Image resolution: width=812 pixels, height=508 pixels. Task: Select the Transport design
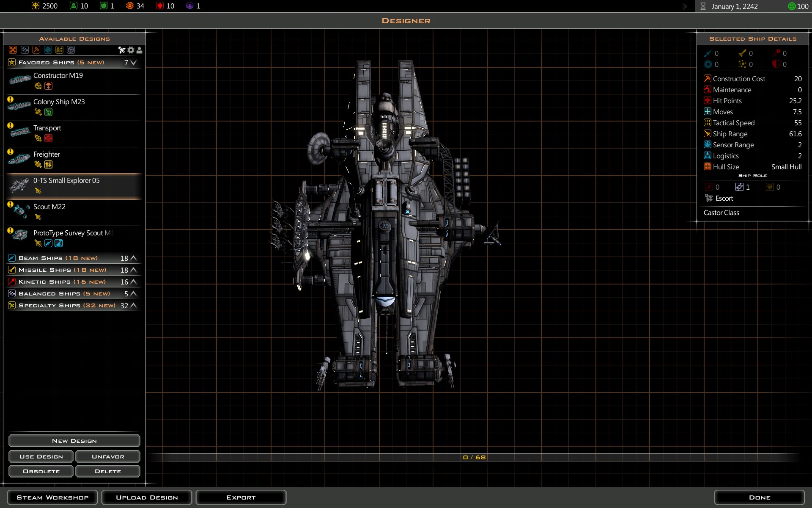[74, 133]
